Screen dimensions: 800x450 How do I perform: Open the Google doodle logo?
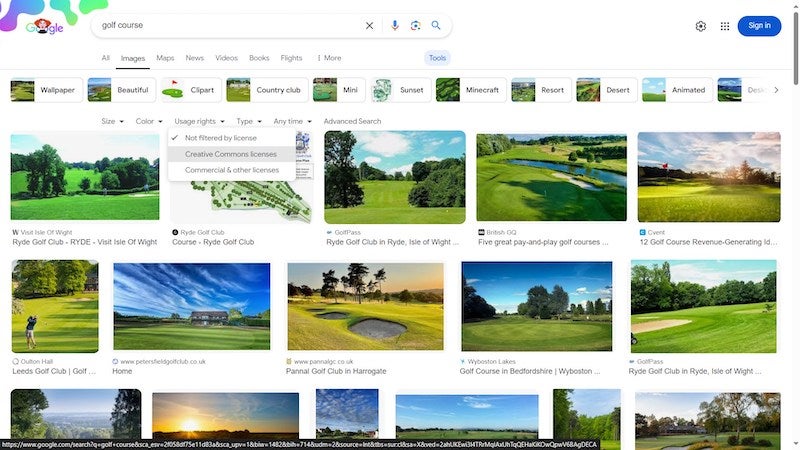coord(45,26)
